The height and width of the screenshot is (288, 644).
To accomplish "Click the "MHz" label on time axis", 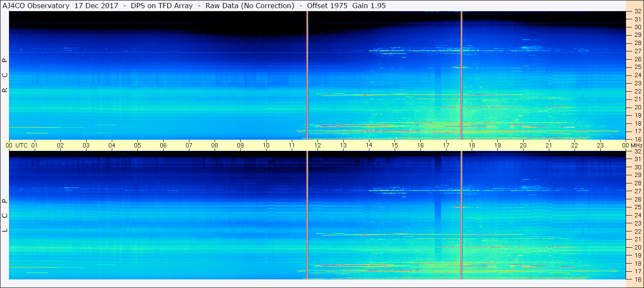I will pos(636,145).
